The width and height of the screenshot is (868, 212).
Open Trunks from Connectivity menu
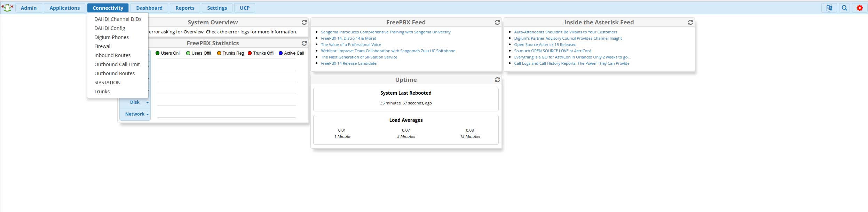pos(118,92)
